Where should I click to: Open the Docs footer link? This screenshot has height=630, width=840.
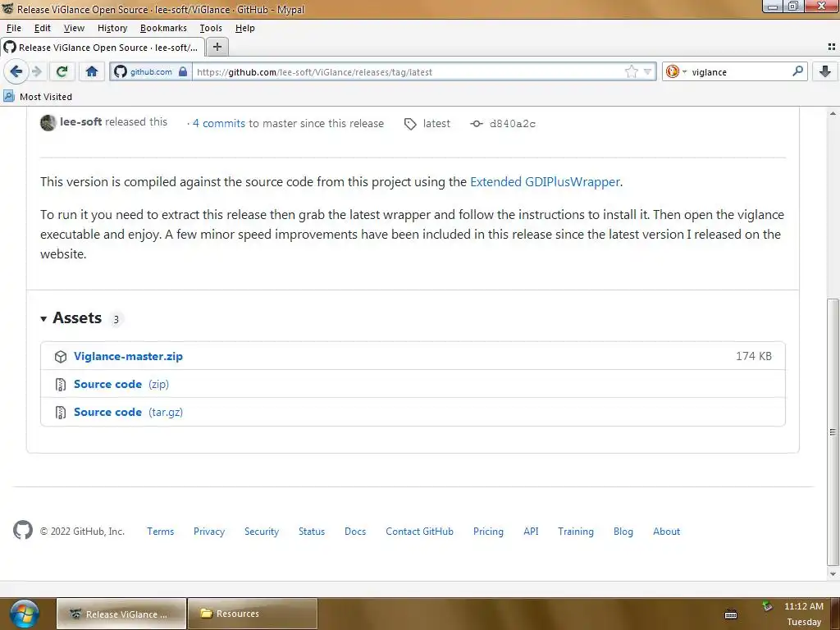pyautogui.click(x=355, y=532)
